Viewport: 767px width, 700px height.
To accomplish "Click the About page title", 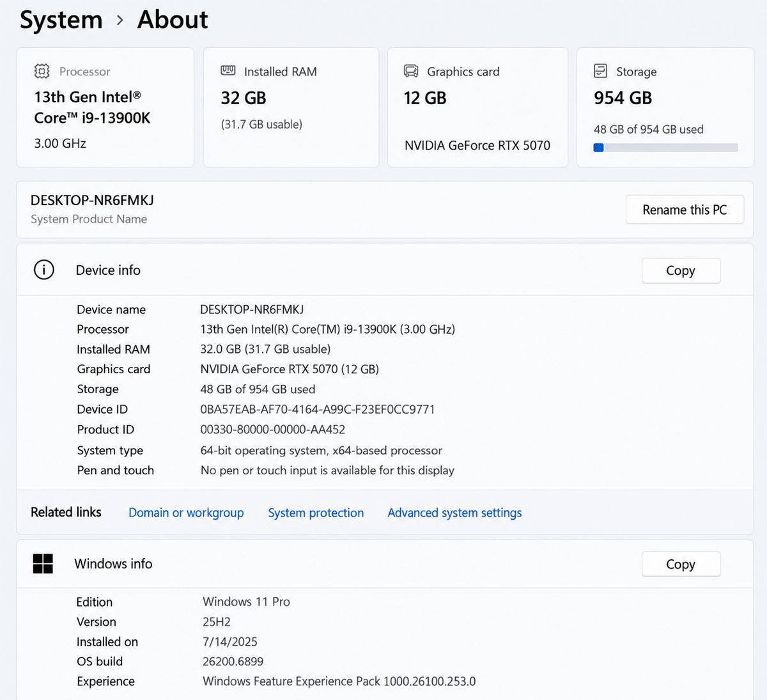I will (x=173, y=20).
